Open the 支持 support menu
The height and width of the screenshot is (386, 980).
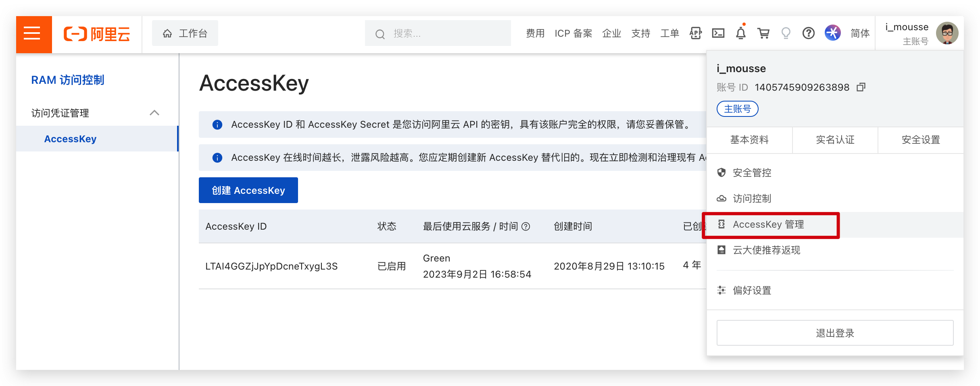pyautogui.click(x=641, y=33)
